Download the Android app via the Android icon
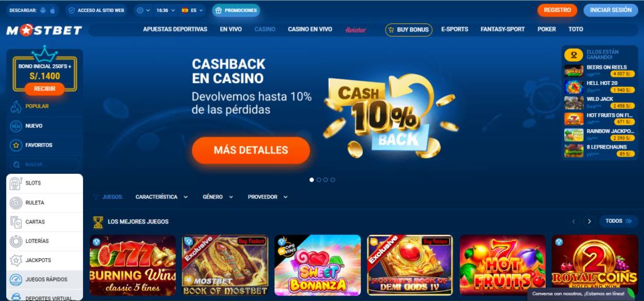 [x=43, y=10]
